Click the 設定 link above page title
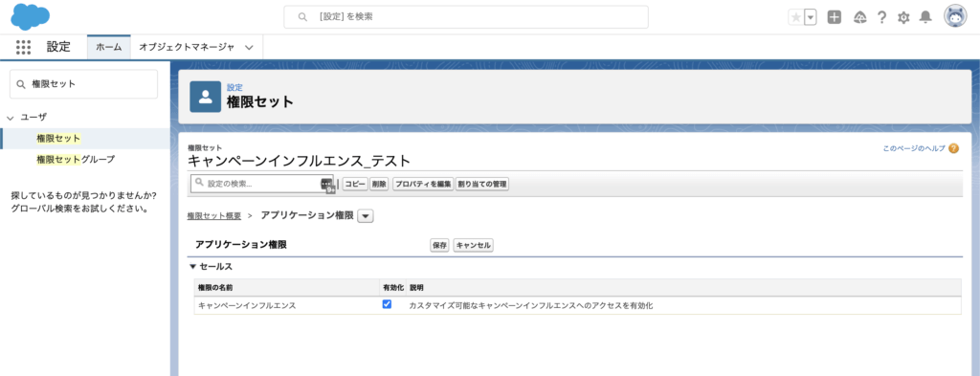980x376 pixels. tap(234, 87)
